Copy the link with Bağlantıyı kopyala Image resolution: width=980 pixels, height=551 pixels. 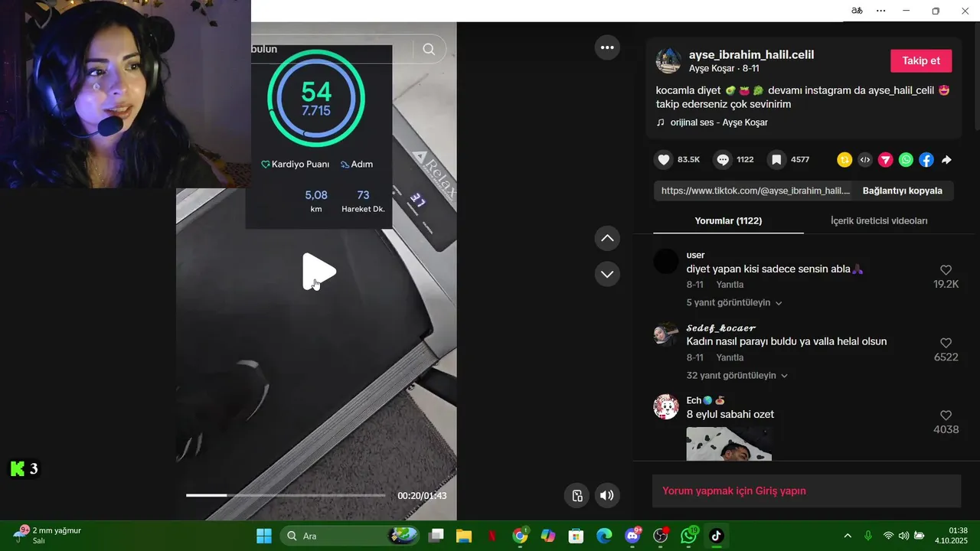pos(902,191)
